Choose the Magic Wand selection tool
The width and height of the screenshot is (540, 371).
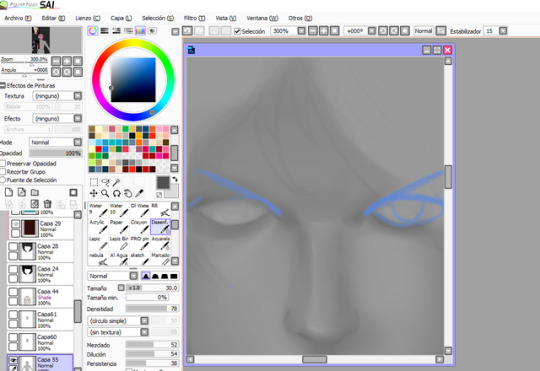click(116, 182)
